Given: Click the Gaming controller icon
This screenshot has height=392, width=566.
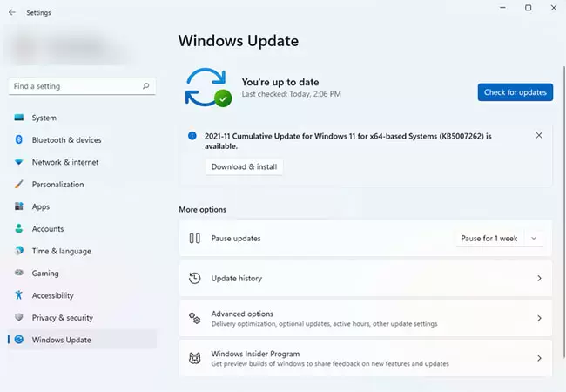Looking at the screenshot, I should click(x=19, y=274).
